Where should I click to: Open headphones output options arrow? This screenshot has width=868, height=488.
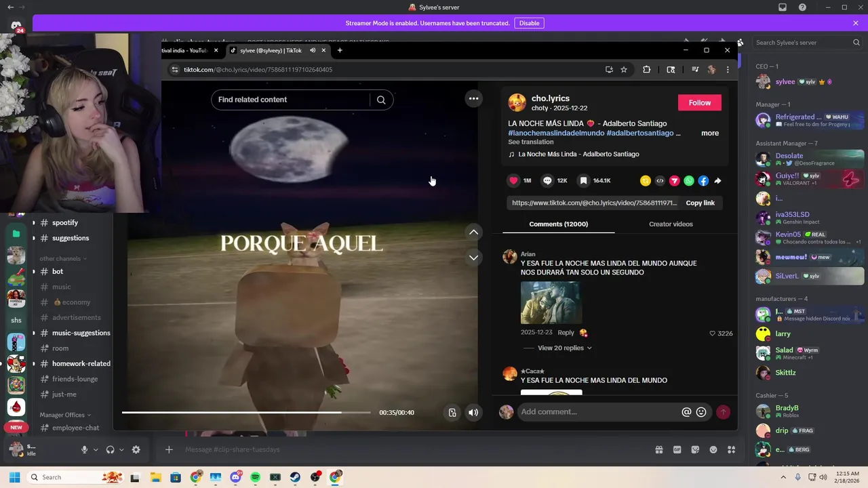(121, 449)
